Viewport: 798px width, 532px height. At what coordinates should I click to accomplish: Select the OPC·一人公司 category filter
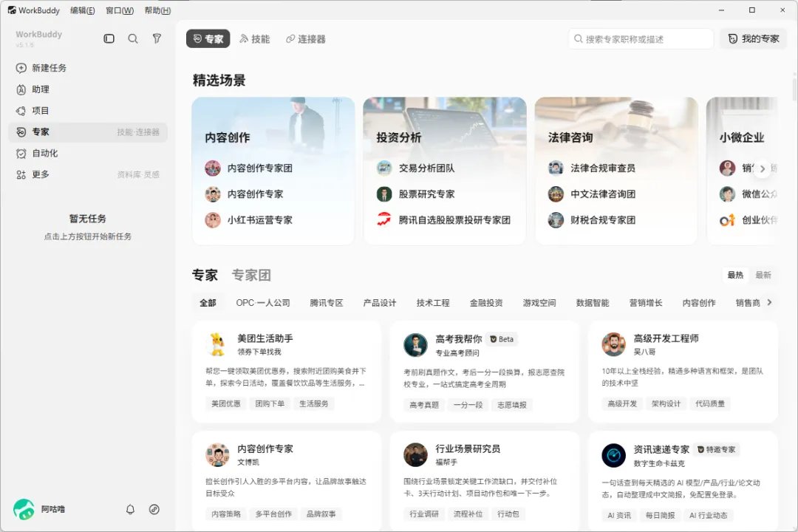263,303
